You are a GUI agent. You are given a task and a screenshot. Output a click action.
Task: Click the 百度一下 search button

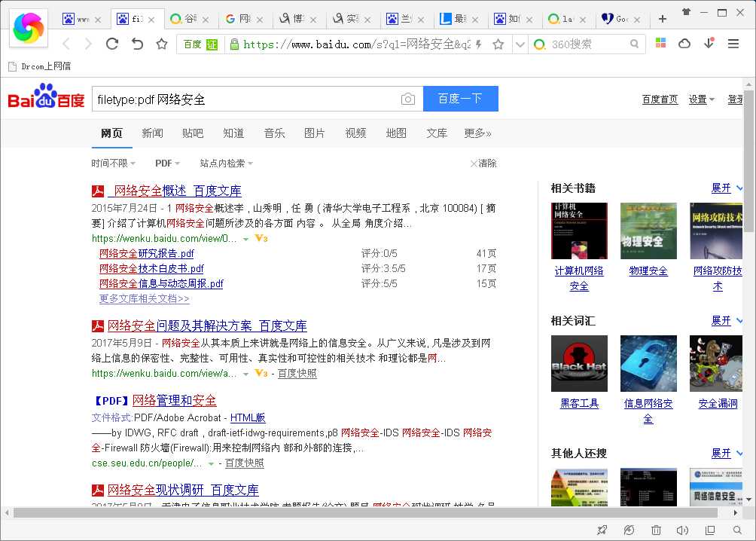click(460, 99)
